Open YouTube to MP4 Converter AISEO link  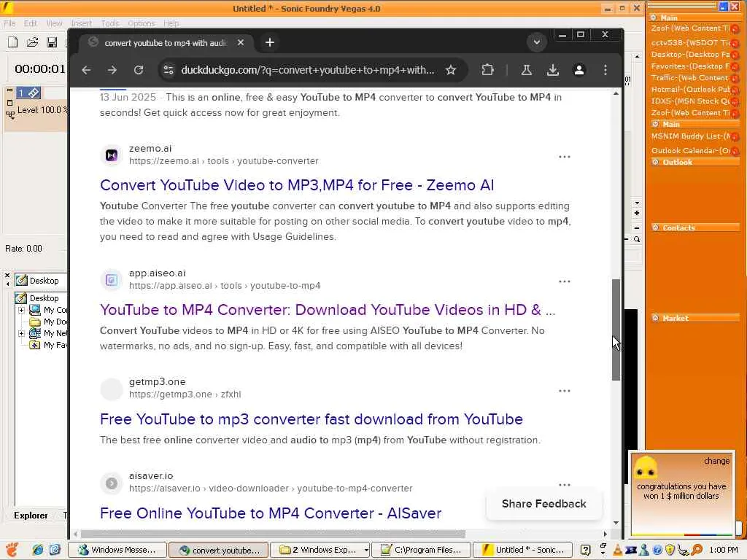(x=328, y=309)
